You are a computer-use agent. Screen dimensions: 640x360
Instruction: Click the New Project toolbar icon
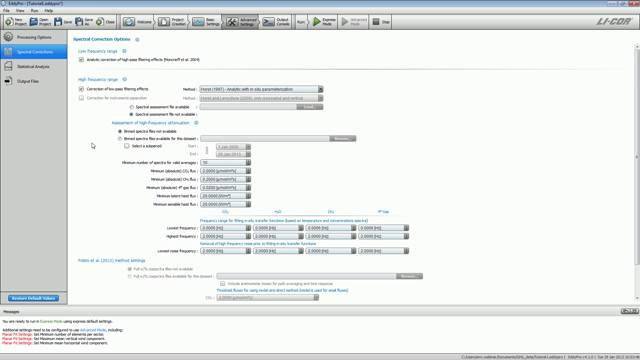(9, 22)
